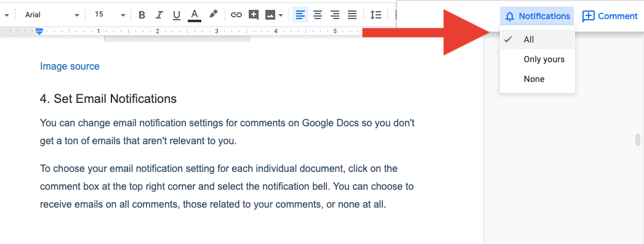The height and width of the screenshot is (244, 644).
Task: Select the All notifications option
Action: pyautogui.click(x=537, y=39)
